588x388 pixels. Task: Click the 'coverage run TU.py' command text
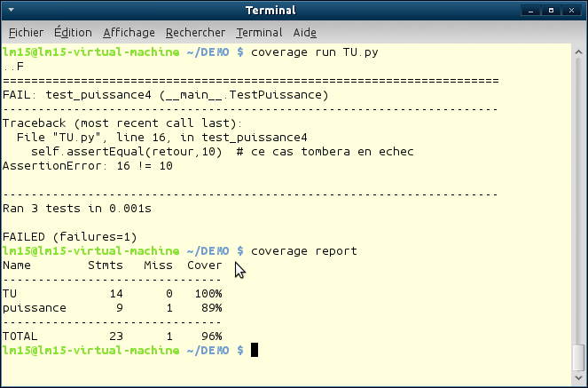[315, 52]
